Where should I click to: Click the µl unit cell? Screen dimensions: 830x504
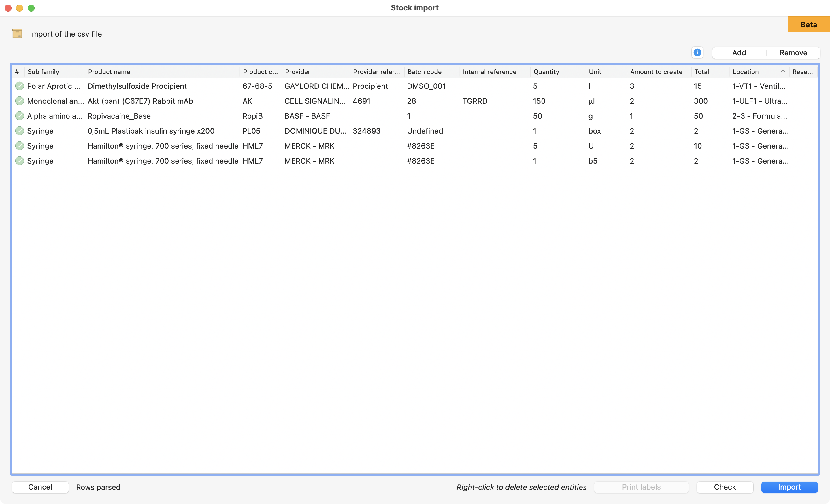pos(591,101)
